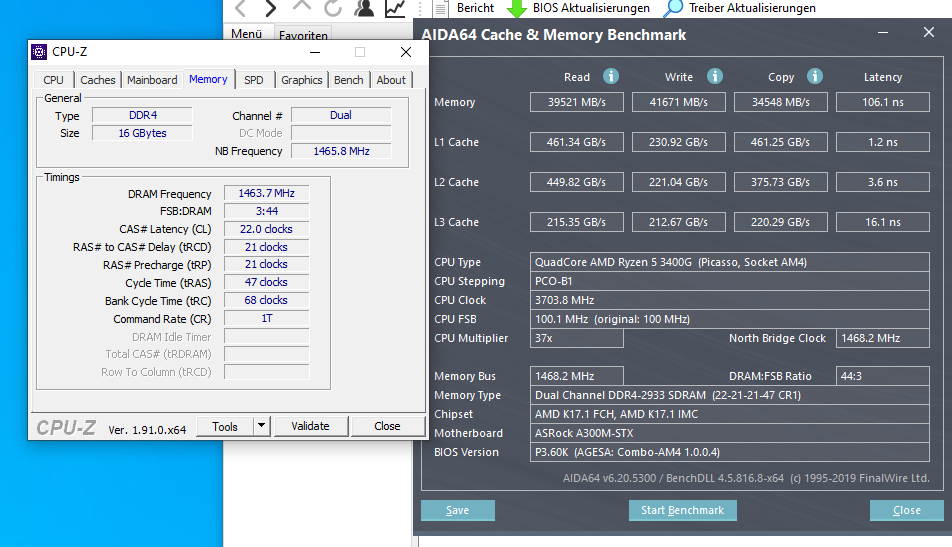Click the user icon in AIDA64 toolbar
Image resolution: width=952 pixels, height=547 pixels.
(364, 8)
